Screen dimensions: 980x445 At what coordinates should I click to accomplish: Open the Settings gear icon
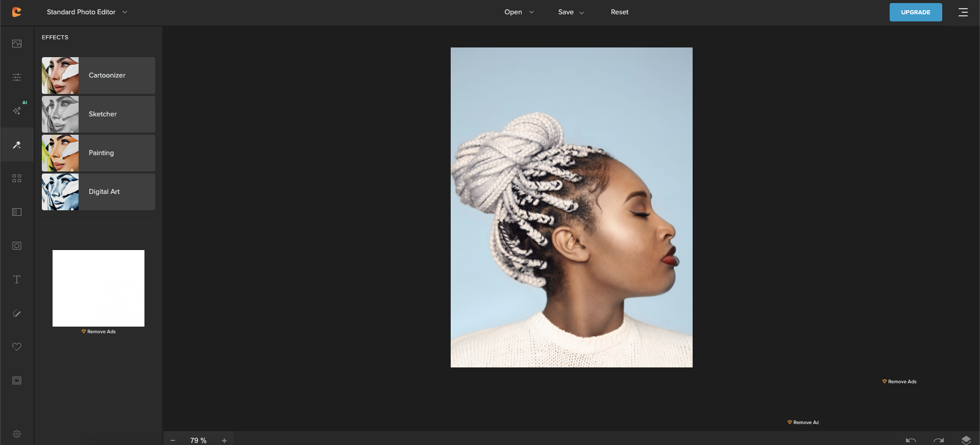[x=17, y=434]
